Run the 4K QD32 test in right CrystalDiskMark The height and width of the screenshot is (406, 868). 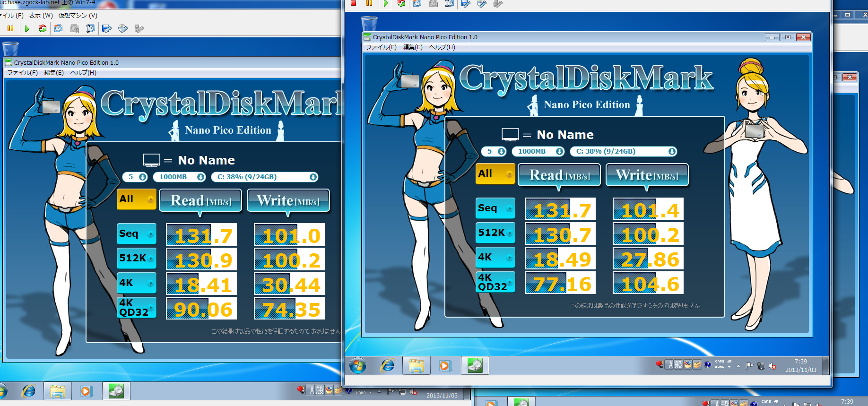point(495,282)
